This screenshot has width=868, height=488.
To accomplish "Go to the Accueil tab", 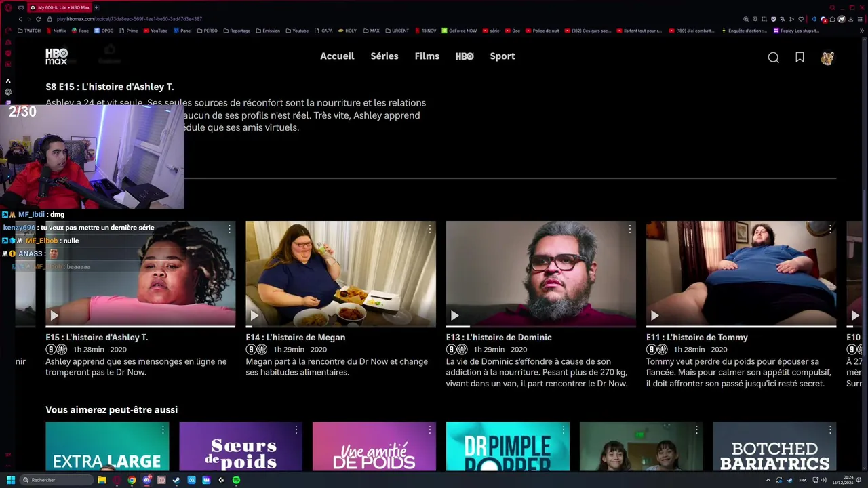I will point(337,56).
